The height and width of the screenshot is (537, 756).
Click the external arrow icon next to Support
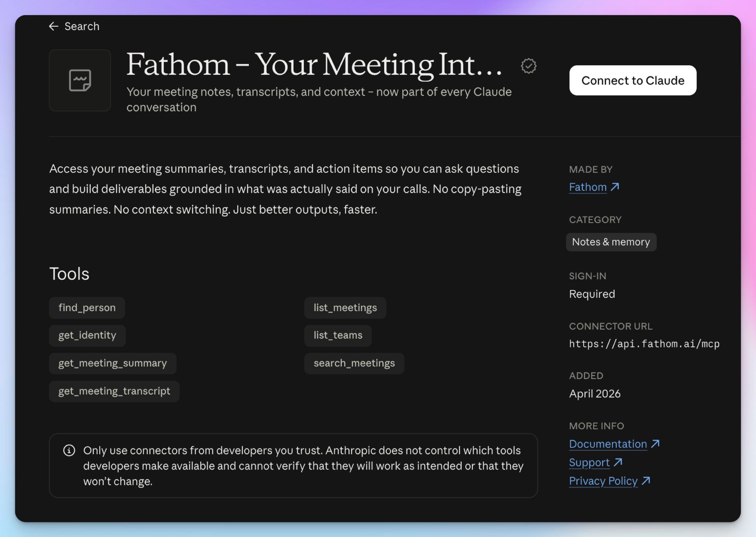click(618, 462)
